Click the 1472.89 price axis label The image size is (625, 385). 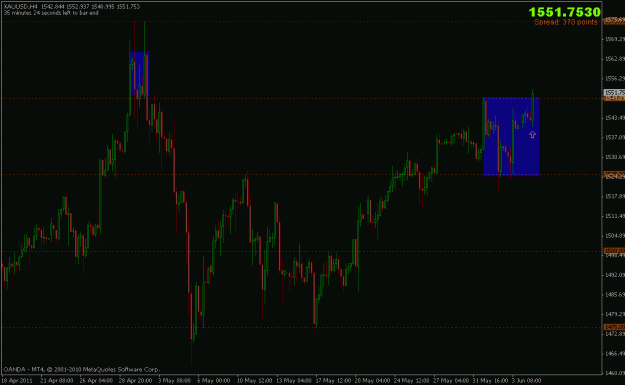(x=615, y=334)
